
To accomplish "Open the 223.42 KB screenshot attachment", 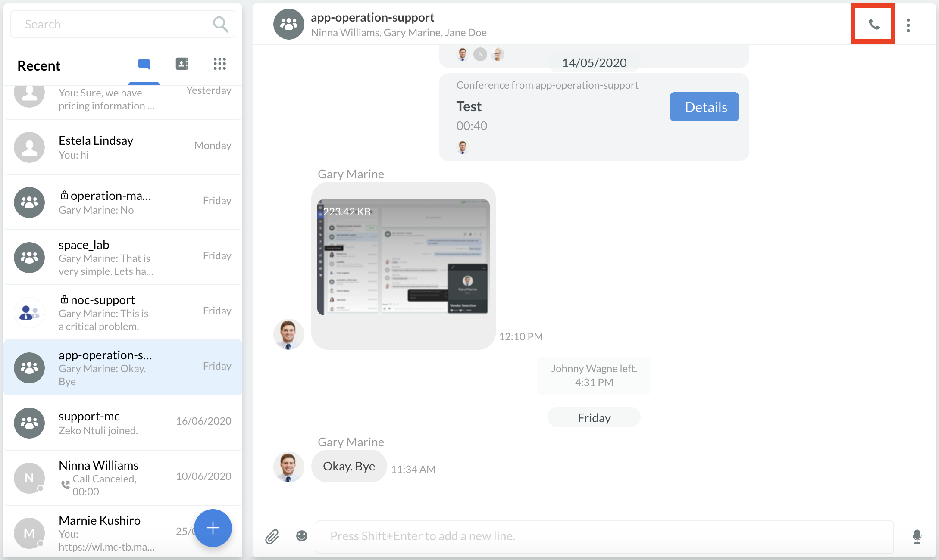I will tap(403, 257).
